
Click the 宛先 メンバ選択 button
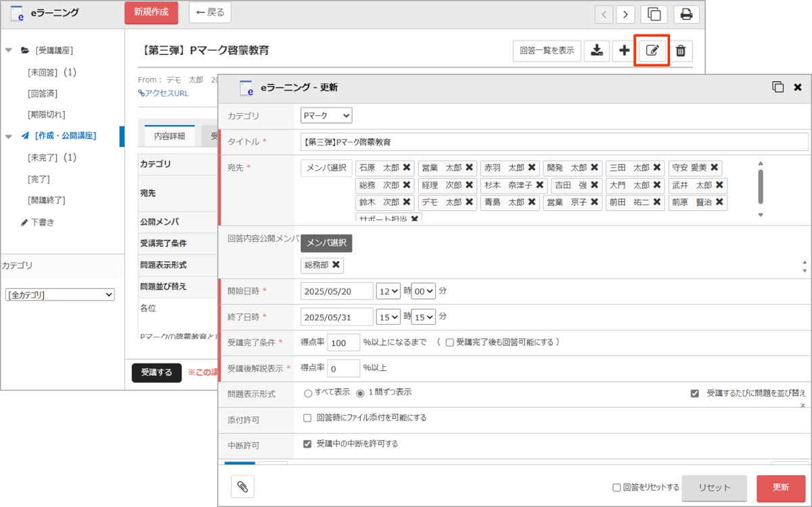(327, 167)
